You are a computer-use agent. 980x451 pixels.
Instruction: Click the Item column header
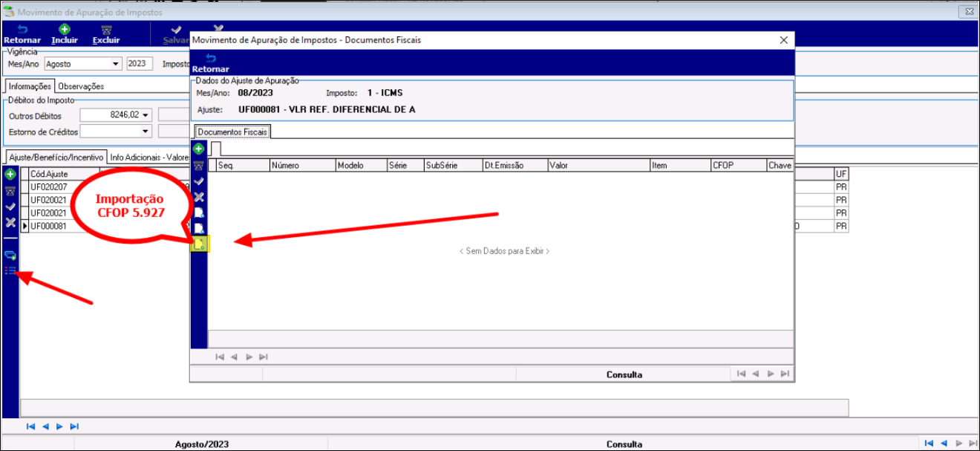(x=679, y=166)
